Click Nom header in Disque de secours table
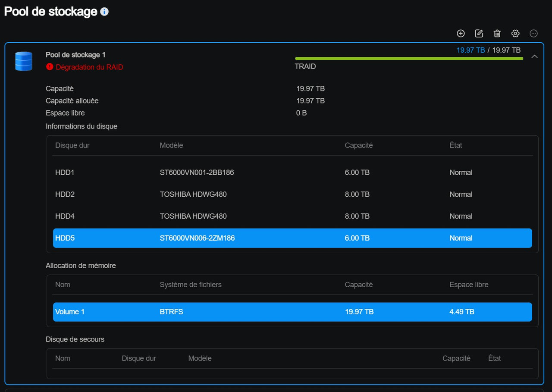Image resolution: width=552 pixels, height=392 pixels. pyautogui.click(x=63, y=358)
